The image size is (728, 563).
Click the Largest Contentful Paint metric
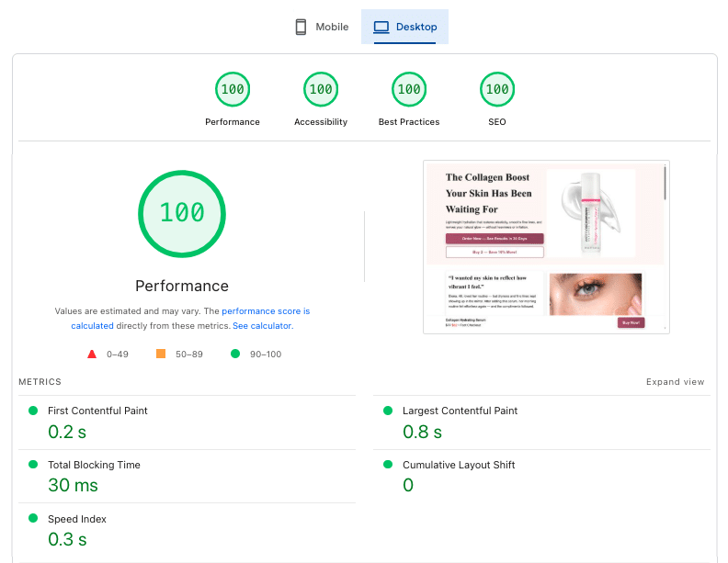point(460,411)
